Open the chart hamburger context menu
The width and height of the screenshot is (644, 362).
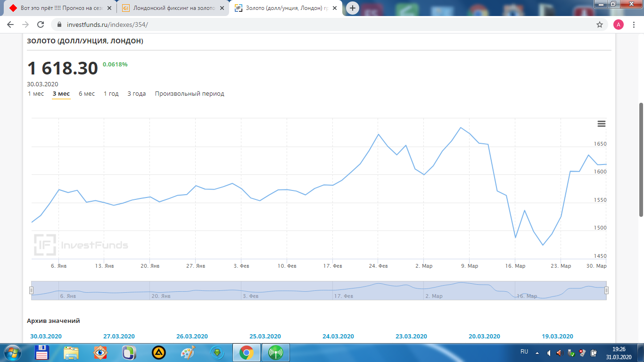(x=601, y=123)
